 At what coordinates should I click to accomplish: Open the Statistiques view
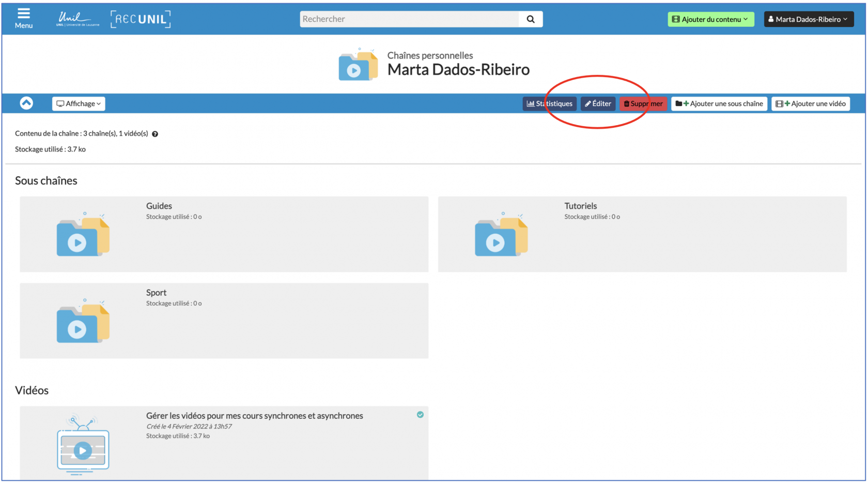click(x=549, y=103)
